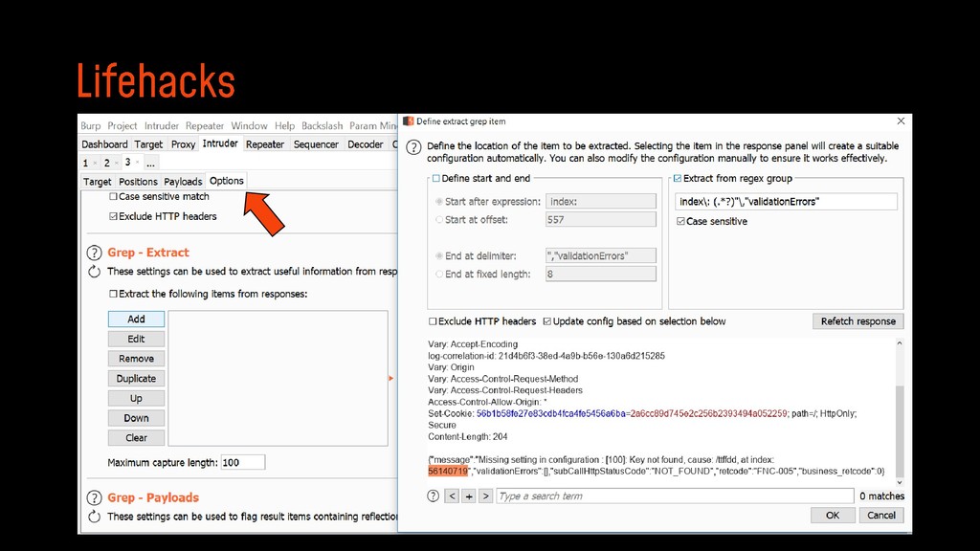Open new attack tab with ellipsis
This screenshot has height=551, width=980.
tap(150, 163)
